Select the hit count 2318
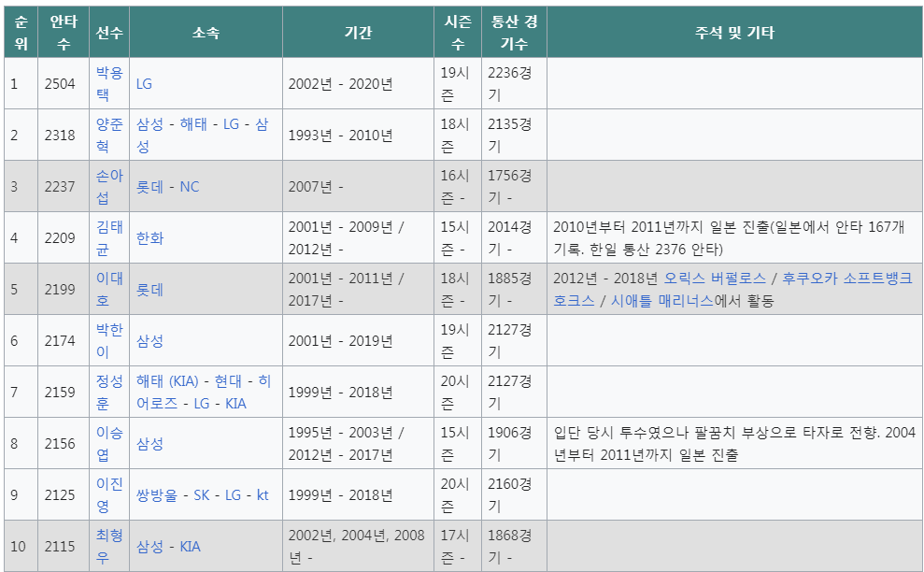This screenshot has height=572, width=924. coord(60,135)
